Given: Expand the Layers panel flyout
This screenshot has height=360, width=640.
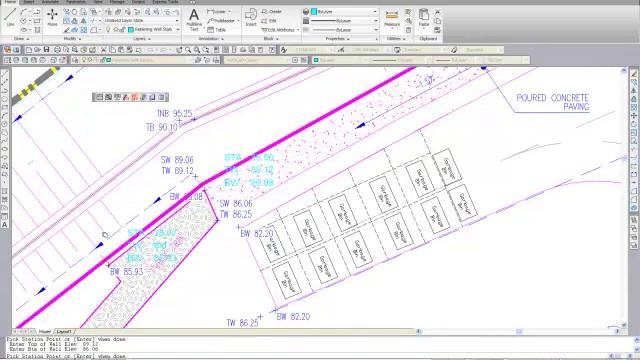Looking at the screenshot, I should click(142, 39).
